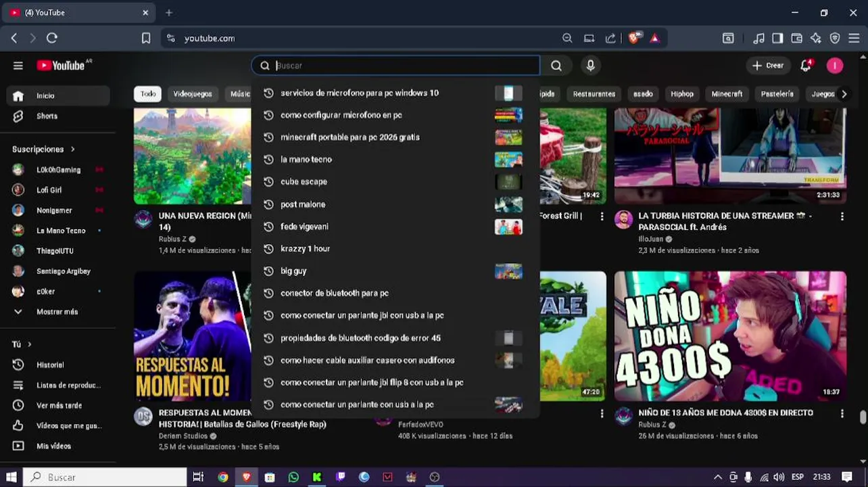The width and height of the screenshot is (868, 487).
Task: Expand Mostrar más subscriptions
Action: [58, 312]
